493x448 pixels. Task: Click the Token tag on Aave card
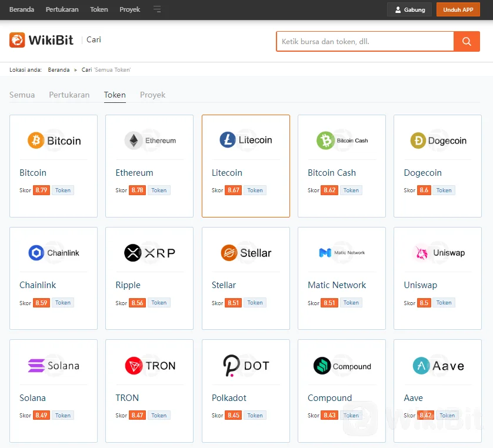pos(447,415)
